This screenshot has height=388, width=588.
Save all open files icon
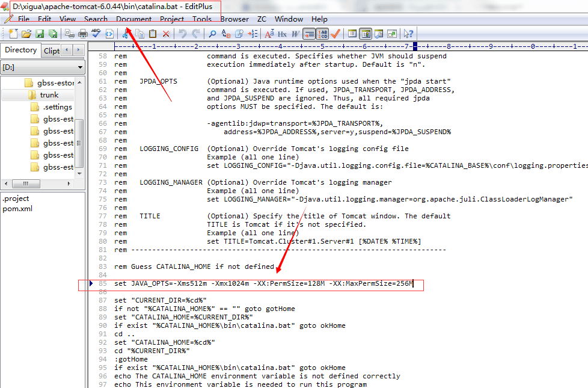tap(53, 34)
